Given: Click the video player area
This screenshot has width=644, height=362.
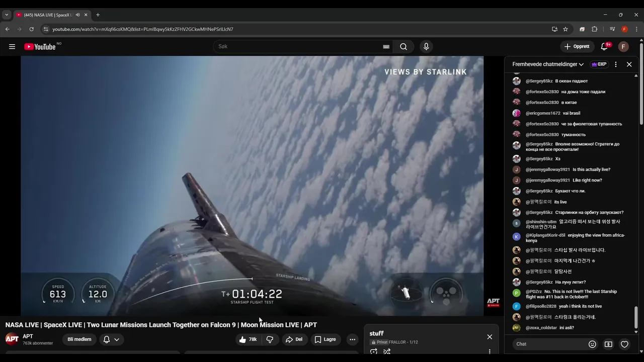Looking at the screenshot, I should 252,186.
